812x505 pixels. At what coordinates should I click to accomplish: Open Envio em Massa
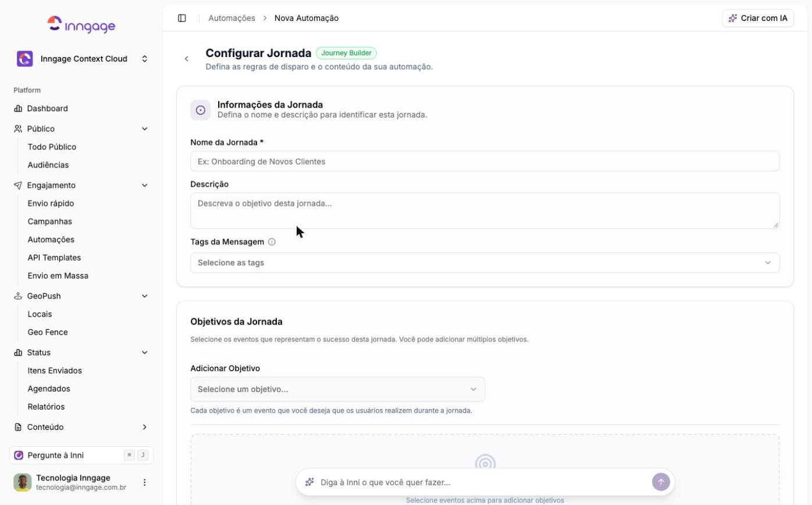58,276
